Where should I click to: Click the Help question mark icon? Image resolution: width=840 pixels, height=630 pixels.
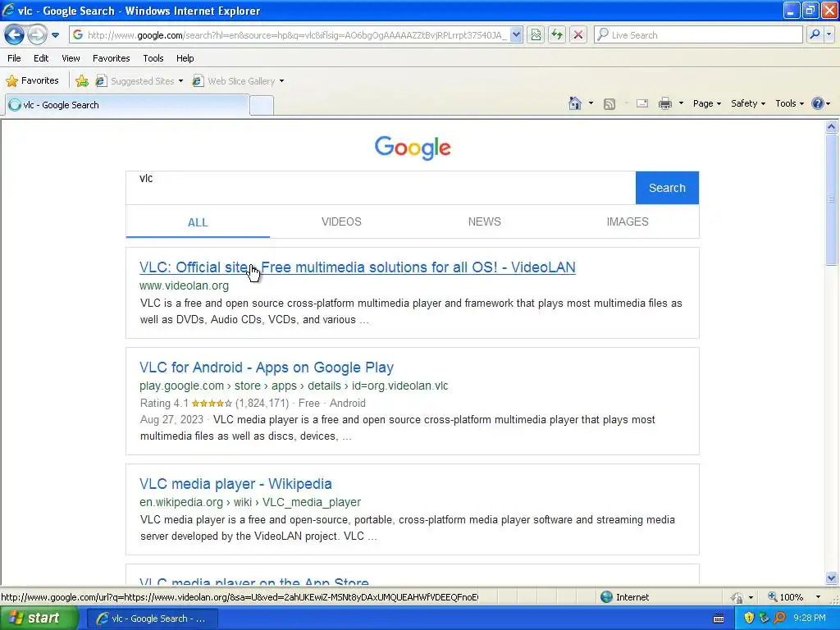[x=818, y=103]
